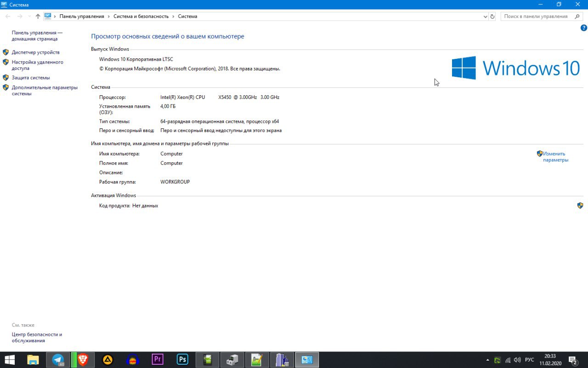This screenshot has width=588, height=368.
Task: Click the Intel(R) Xeon(R) CPU processor value
Action: pos(220,97)
